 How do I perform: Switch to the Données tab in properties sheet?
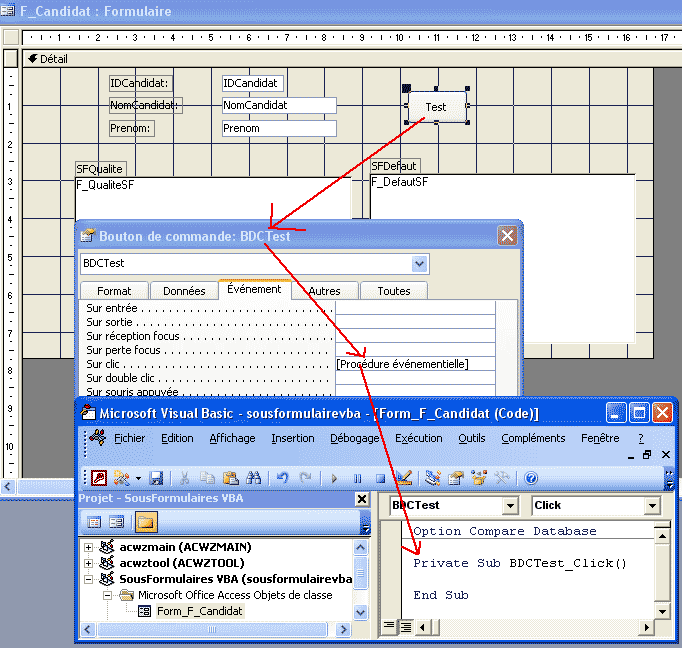(x=184, y=291)
